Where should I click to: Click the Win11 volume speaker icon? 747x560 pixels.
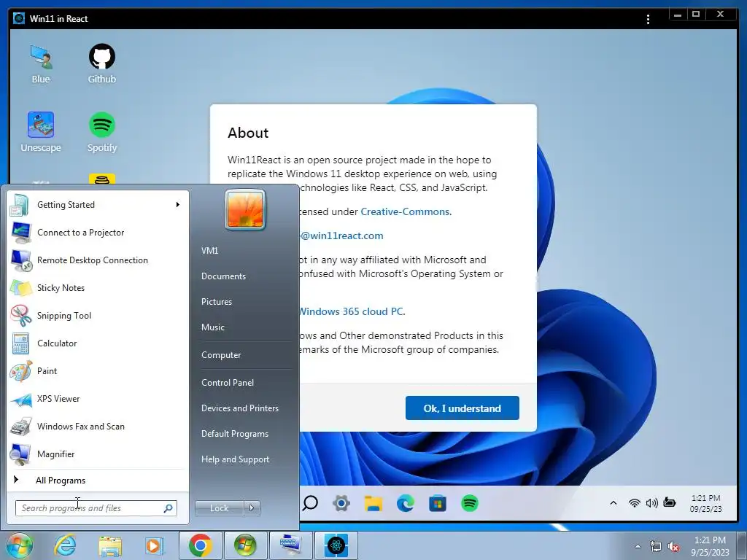[x=651, y=503]
